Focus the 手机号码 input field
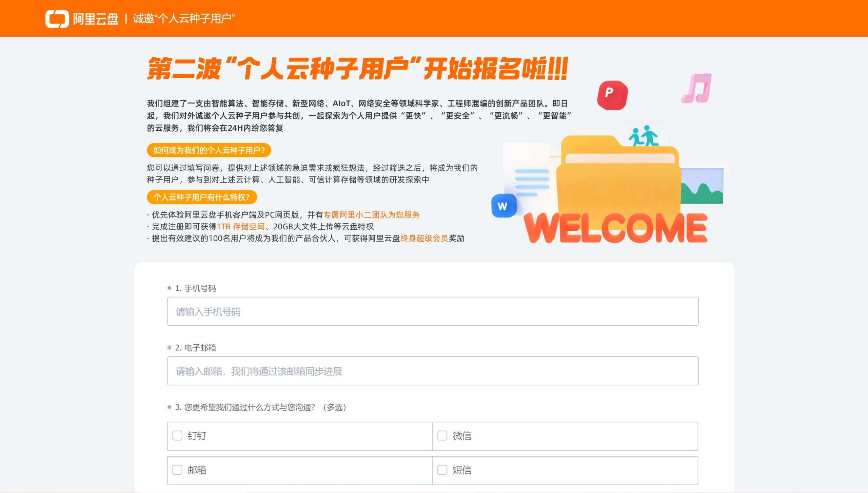The image size is (868, 493). 433,311
